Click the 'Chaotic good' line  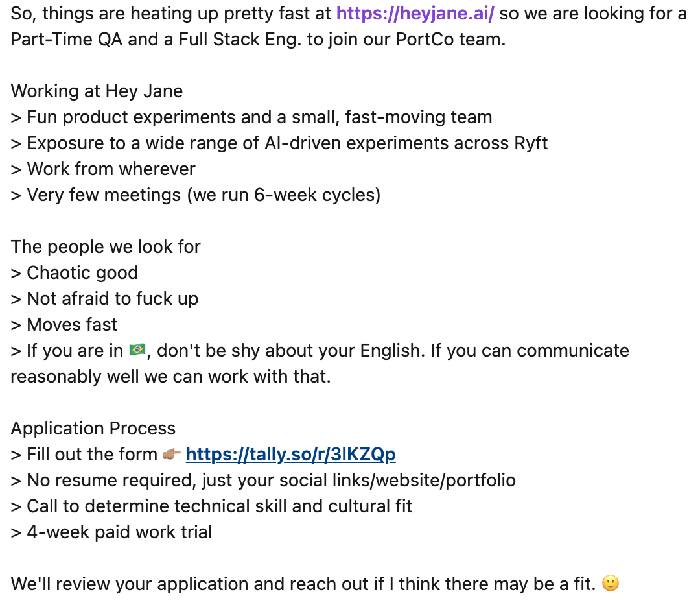(75, 273)
